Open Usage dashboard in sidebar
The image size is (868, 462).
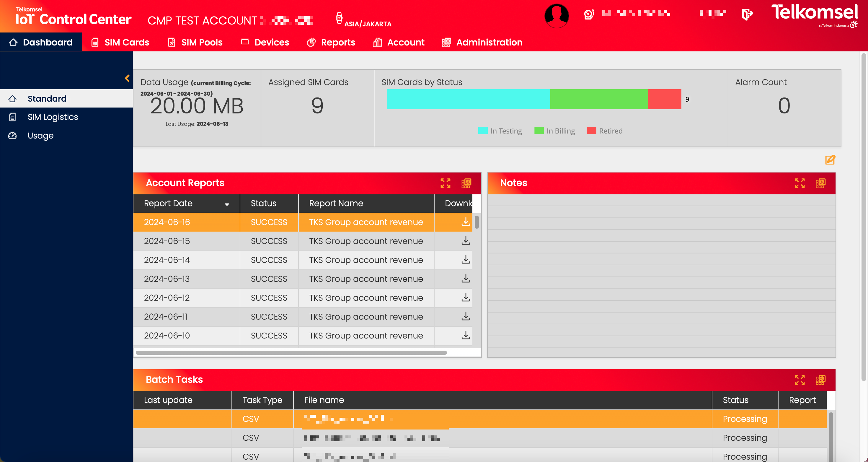tap(40, 136)
